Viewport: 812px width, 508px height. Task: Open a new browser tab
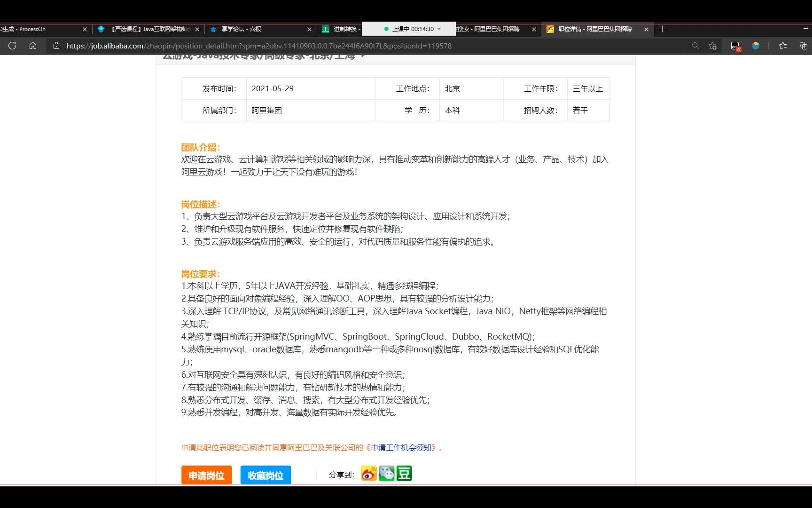click(663, 29)
